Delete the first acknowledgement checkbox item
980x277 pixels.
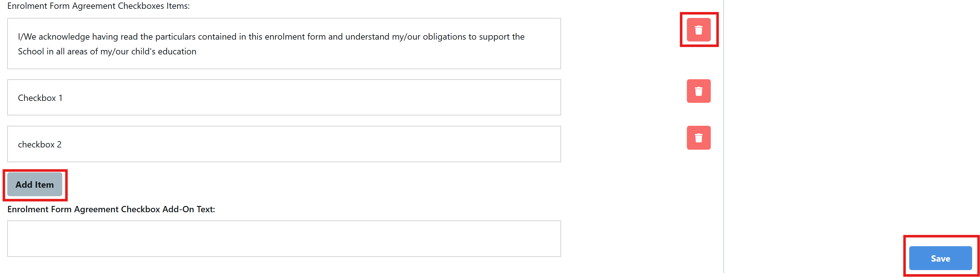coord(699,29)
